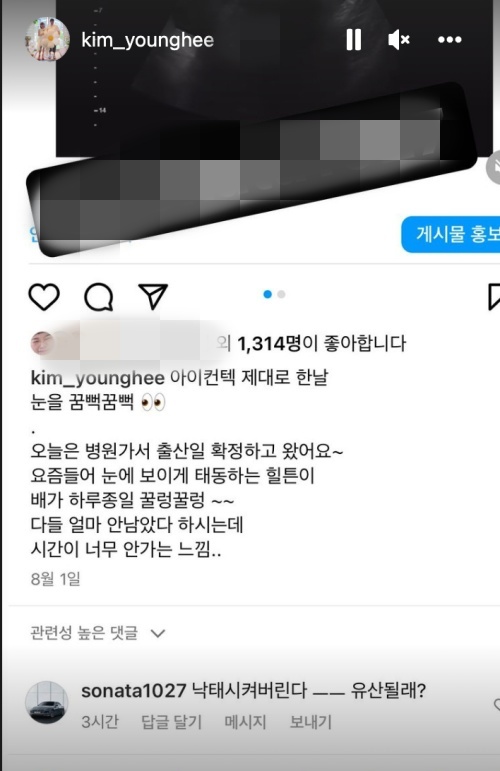Open sonata1027 commenter avatar
The width and height of the screenshot is (500, 771).
(47, 703)
